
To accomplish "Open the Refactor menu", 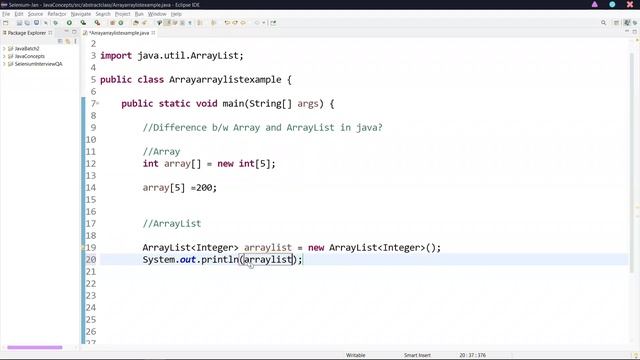I will click(57, 14).
